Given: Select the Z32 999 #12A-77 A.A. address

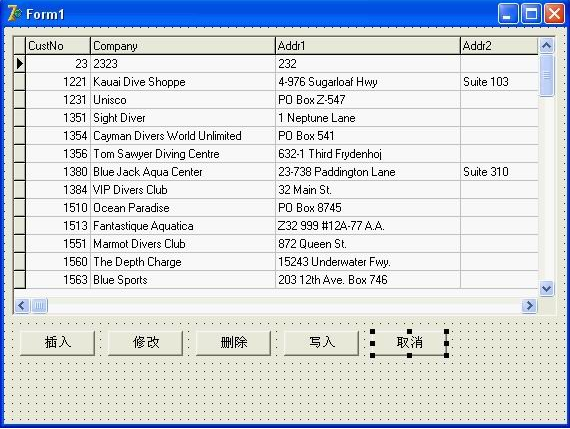Looking at the screenshot, I should 368,226.
